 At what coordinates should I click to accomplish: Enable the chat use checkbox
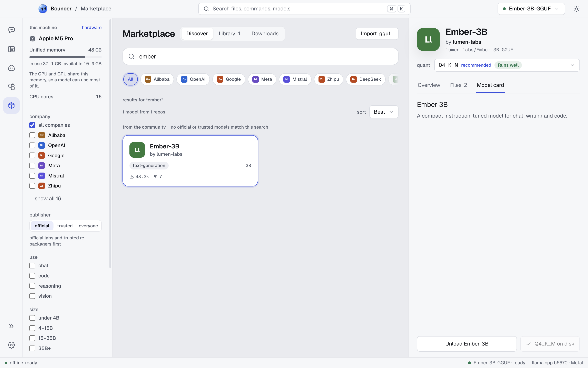pyautogui.click(x=32, y=266)
